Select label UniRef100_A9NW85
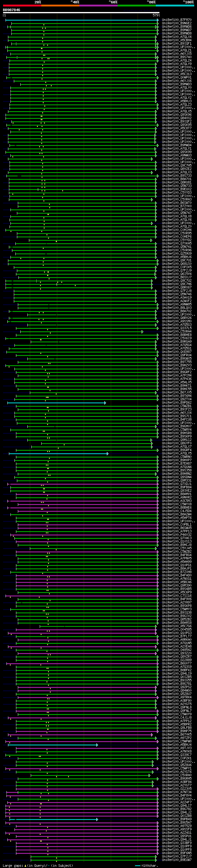197x868 pixels. pyautogui.click(x=177, y=304)
